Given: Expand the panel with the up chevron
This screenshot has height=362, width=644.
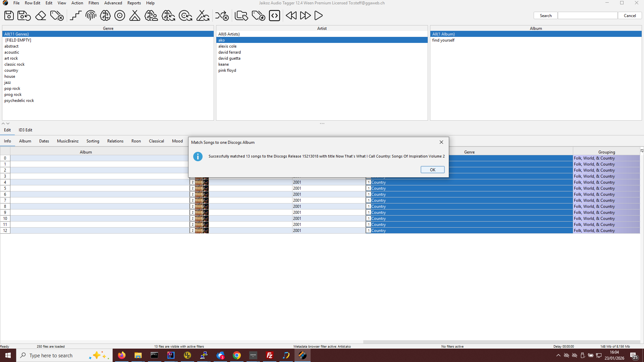Looking at the screenshot, I should (x=3, y=124).
